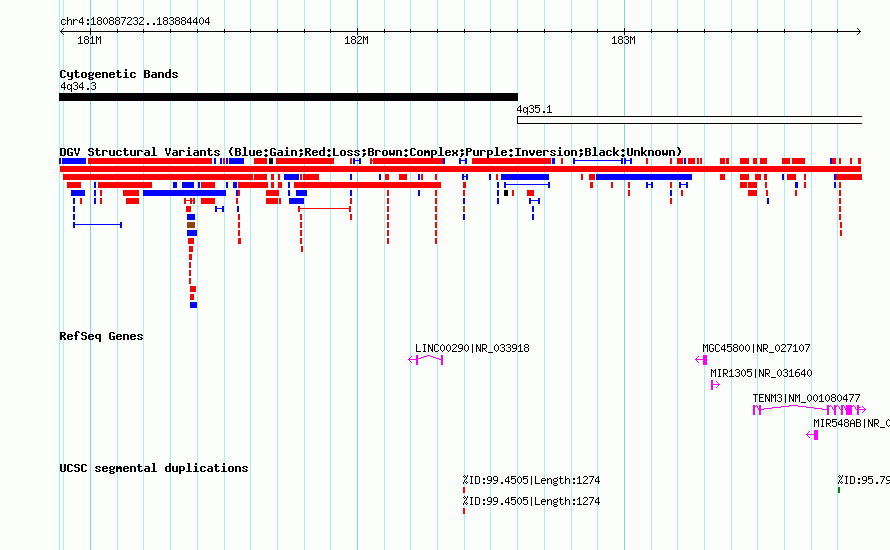The height and width of the screenshot is (550, 890).
Task: Click the 181M ruler marker
Action: 90,40
